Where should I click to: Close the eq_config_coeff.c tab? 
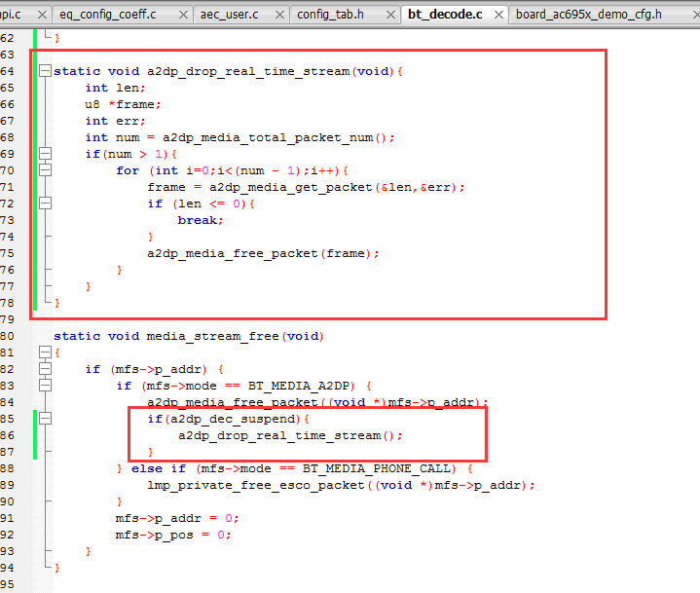183,16
